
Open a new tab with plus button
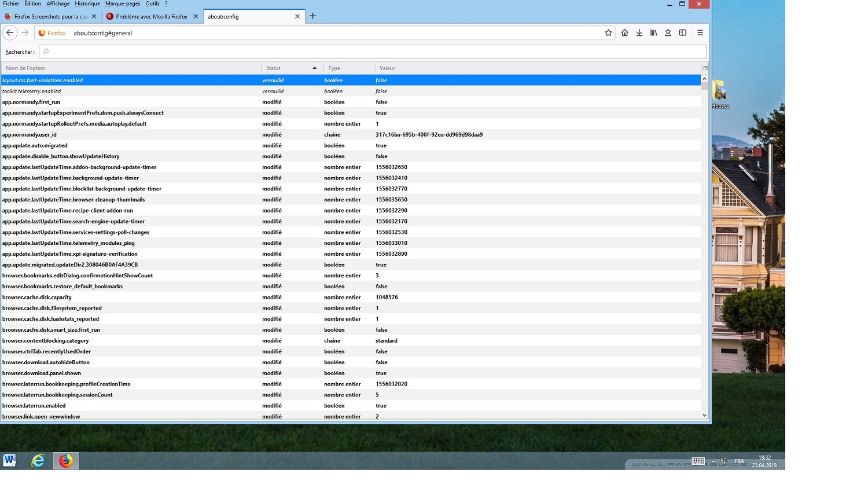pyautogui.click(x=312, y=16)
